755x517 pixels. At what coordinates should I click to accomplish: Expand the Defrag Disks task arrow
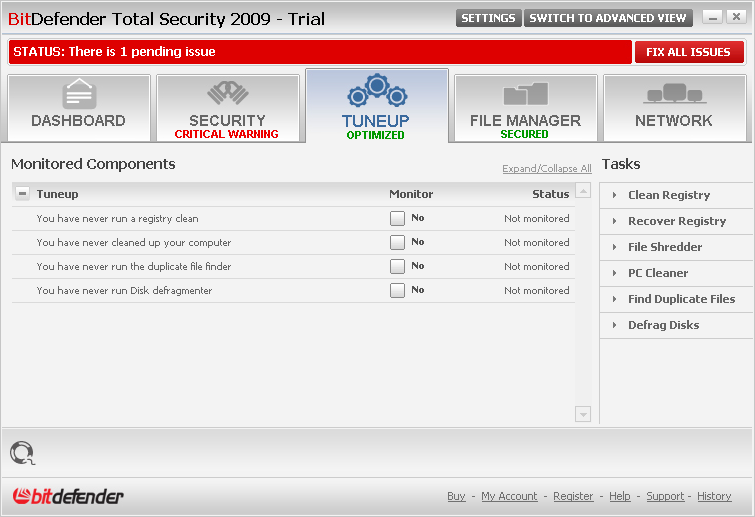[x=614, y=325]
